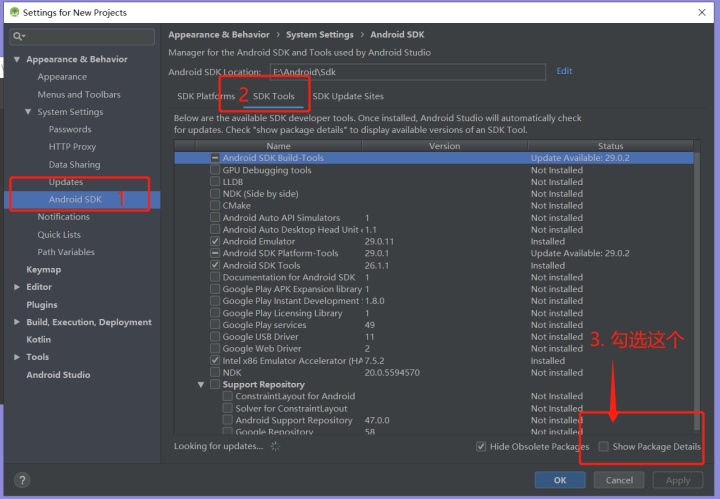Open Kotlin settings page
This screenshot has height=499, width=720.
point(39,339)
